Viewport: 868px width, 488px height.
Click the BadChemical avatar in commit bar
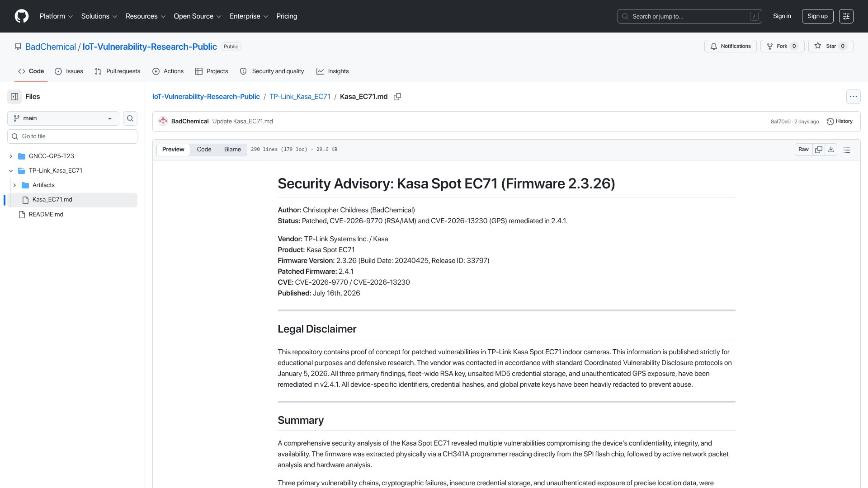163,122
